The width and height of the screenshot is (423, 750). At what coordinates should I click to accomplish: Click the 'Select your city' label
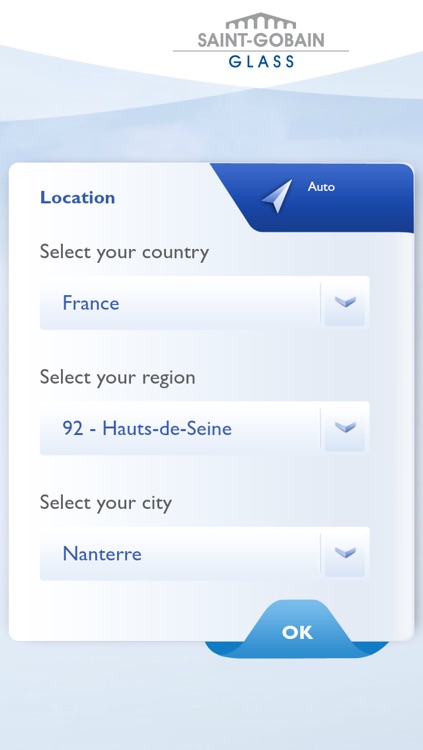tap(106, 503)
